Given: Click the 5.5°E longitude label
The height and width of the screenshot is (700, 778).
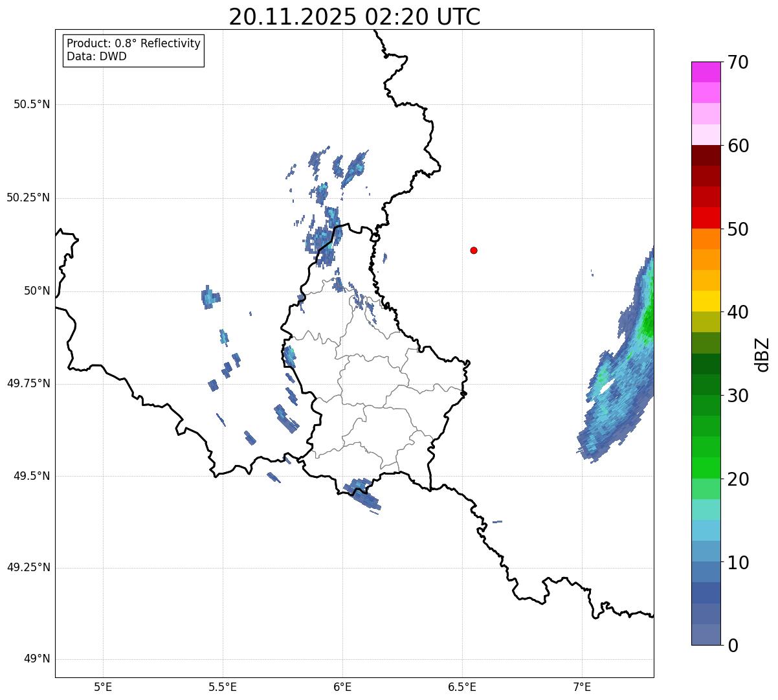Looking at the screenshot, I should pyautogui.click(x=223, y=686).
